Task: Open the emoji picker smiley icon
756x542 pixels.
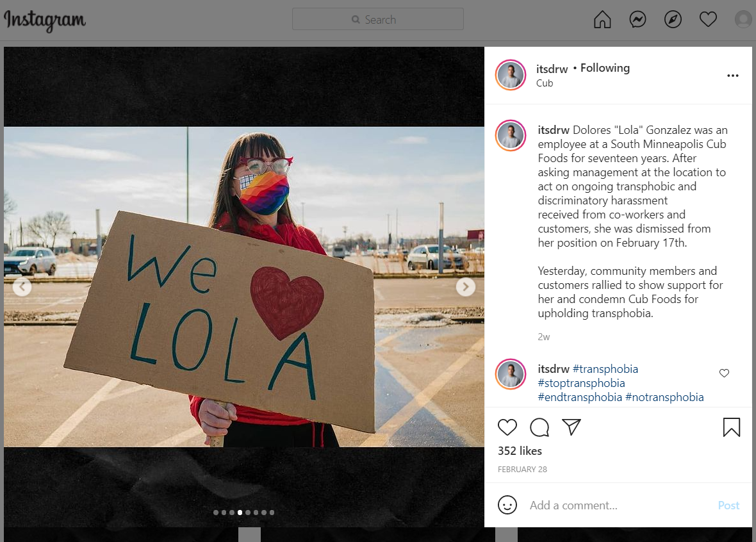Action: (507, 505)
